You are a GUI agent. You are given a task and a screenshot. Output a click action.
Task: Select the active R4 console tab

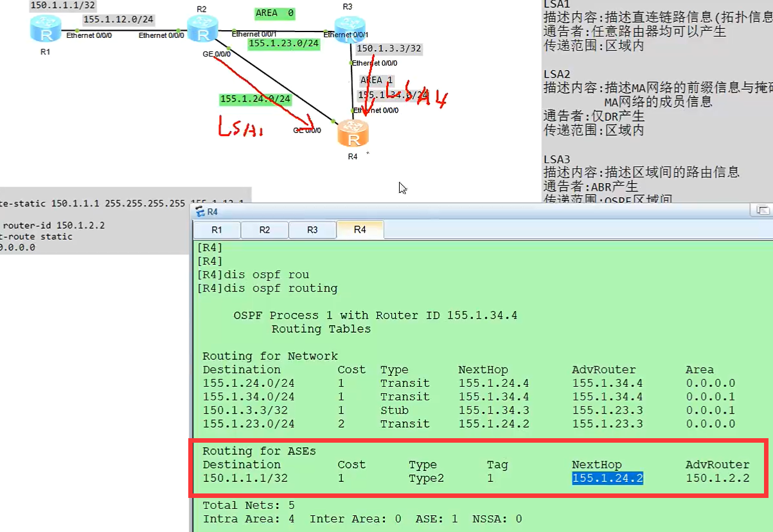tap(360, 229)
